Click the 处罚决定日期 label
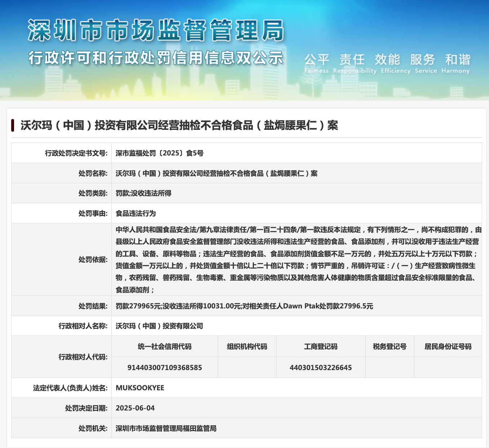This screenshot has width=489, height=448. click(x=86, y=408)
